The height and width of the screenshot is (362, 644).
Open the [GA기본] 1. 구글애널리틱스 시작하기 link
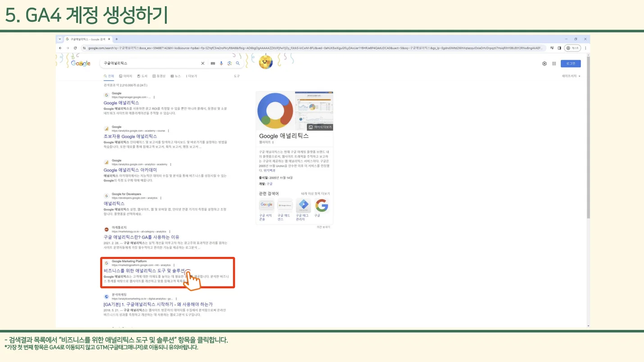tap(158, 304)
